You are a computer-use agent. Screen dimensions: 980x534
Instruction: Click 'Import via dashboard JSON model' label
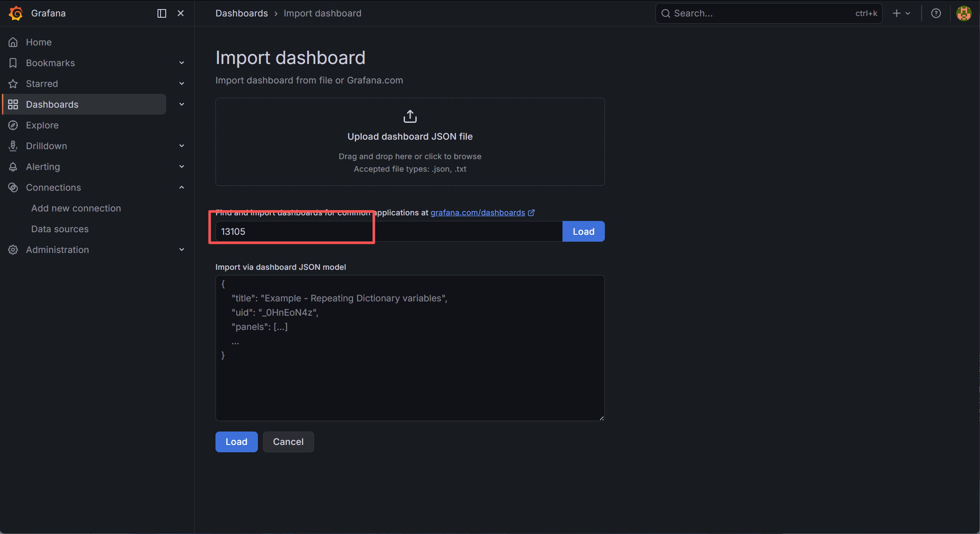point(281,267)
